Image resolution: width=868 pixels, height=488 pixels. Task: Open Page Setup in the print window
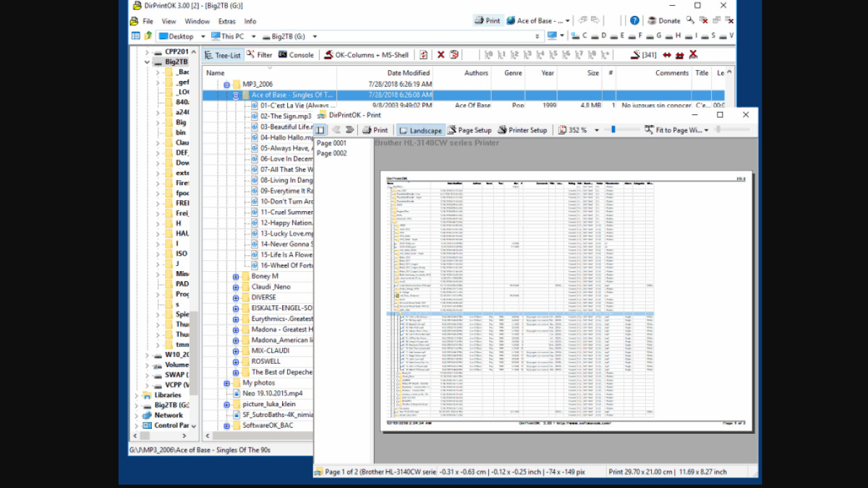pos(469,130)
